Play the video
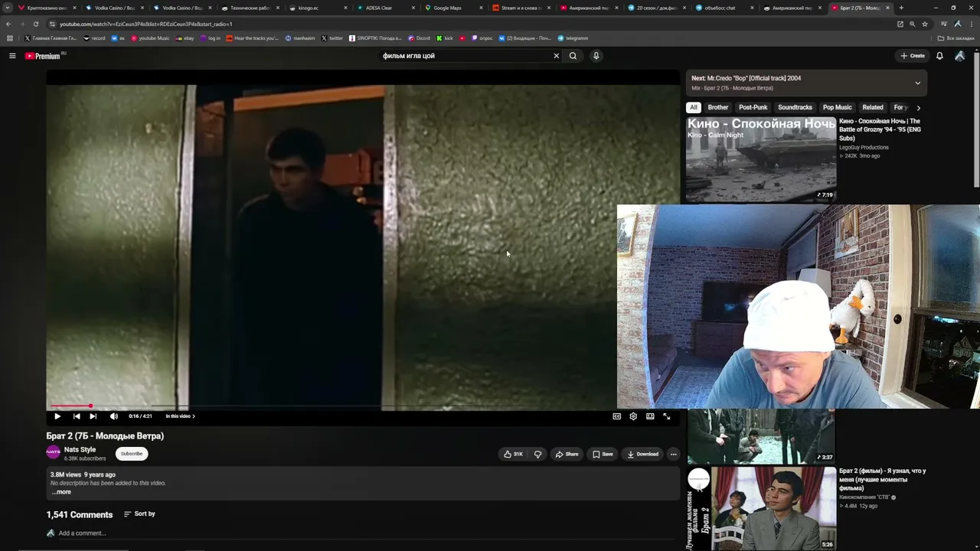This screenshot has width=980, height=551. (57, 416)
